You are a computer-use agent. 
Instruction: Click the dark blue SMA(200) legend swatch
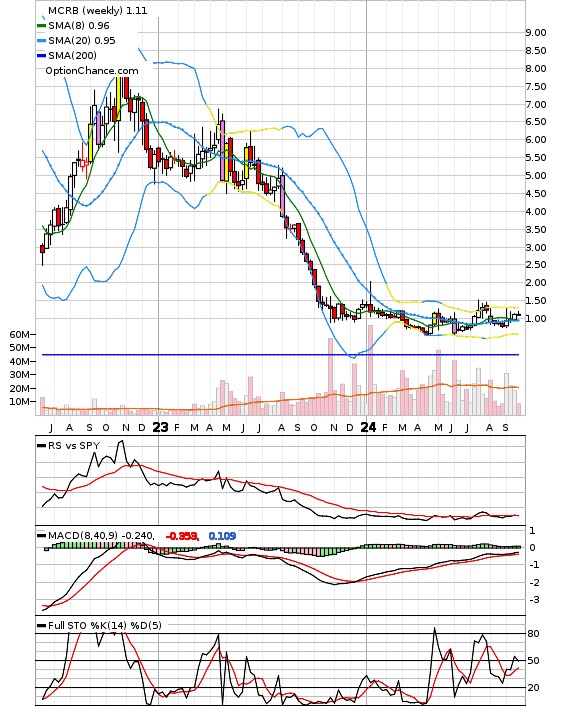41,56
